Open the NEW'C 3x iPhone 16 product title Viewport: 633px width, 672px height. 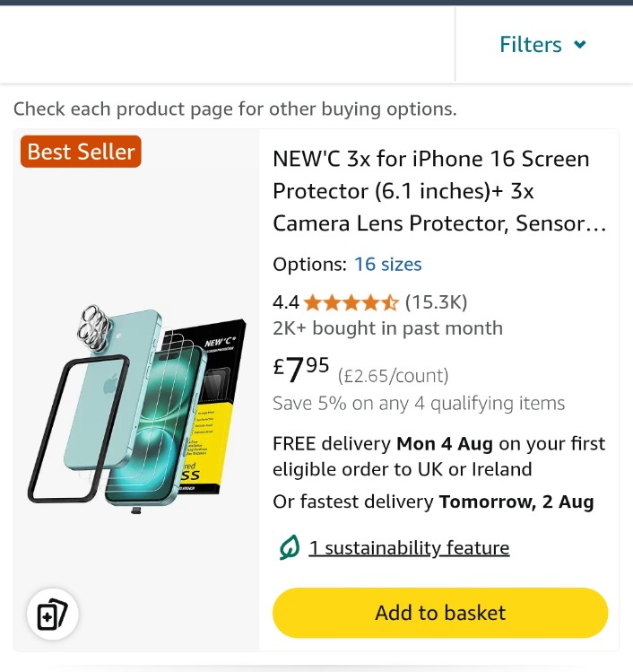(439, 191)
